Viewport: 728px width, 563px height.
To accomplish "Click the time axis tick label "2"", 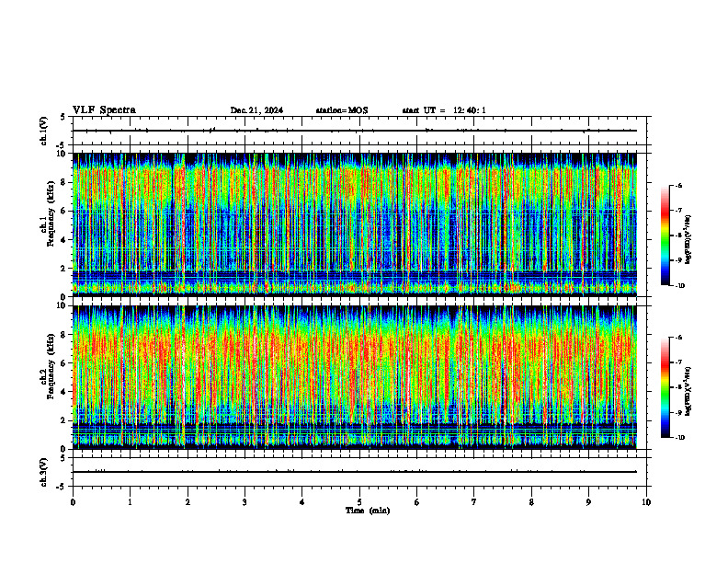I will (188, 502).
